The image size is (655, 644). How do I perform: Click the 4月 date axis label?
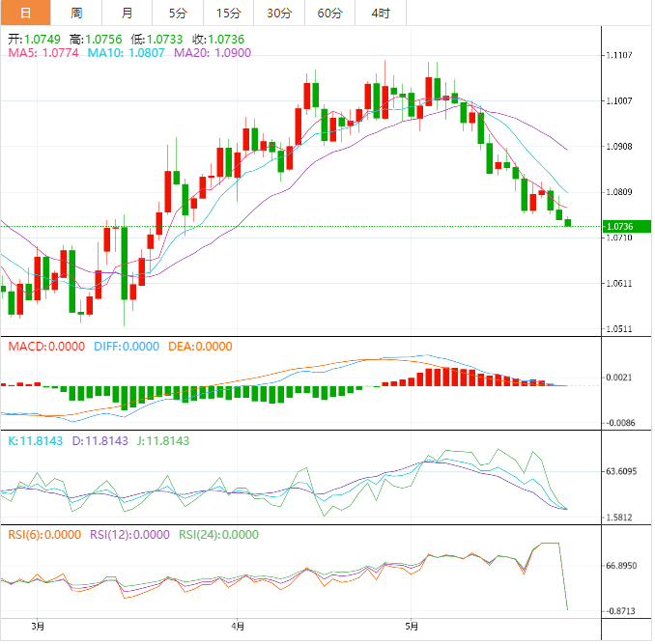[238, 626]
